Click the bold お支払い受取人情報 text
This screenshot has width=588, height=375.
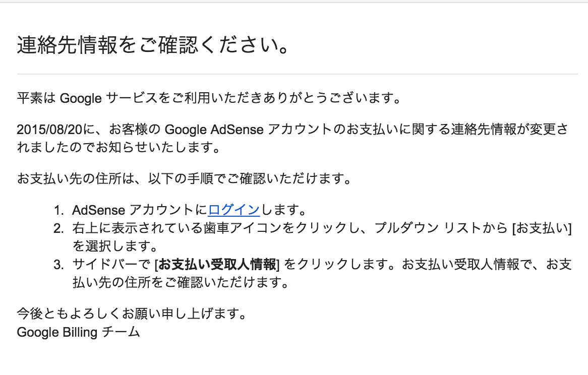(x=217, y=264)
